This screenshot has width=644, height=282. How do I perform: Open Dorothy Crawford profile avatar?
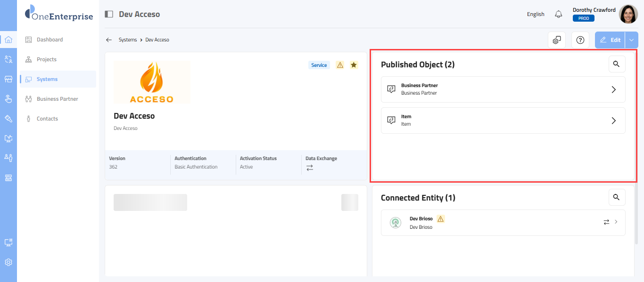click(x=628, y=14)
